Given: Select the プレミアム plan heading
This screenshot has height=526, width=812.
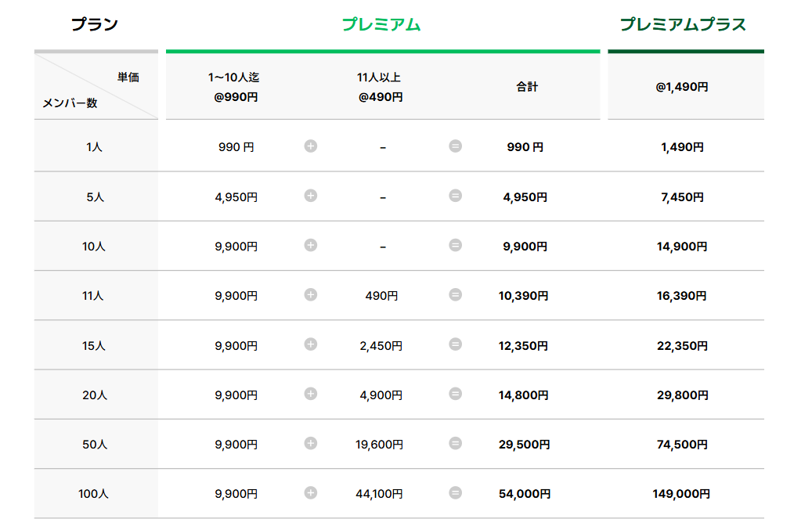Looking at the screenshot, I should (381, 24).
